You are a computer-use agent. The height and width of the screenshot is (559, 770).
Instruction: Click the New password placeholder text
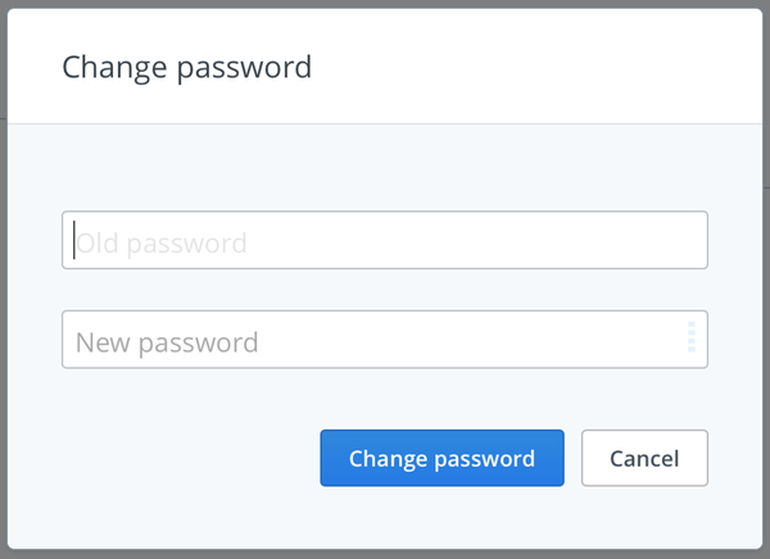coord(167,343)
